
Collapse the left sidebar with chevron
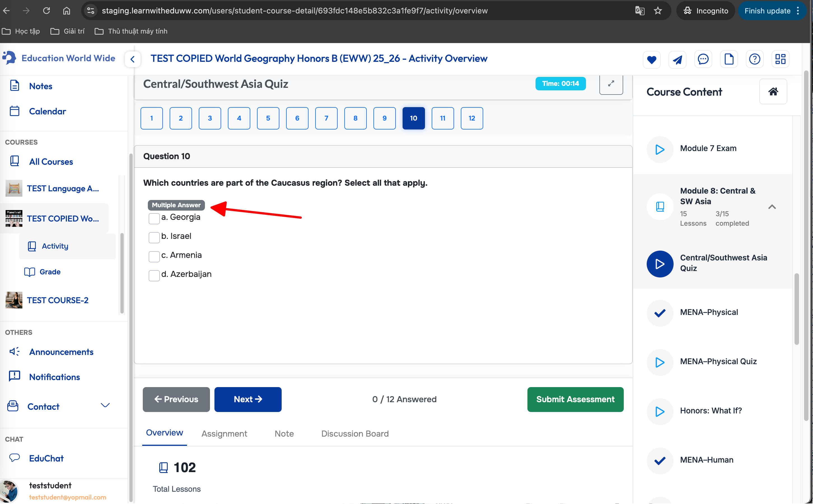tap(132, 60)
